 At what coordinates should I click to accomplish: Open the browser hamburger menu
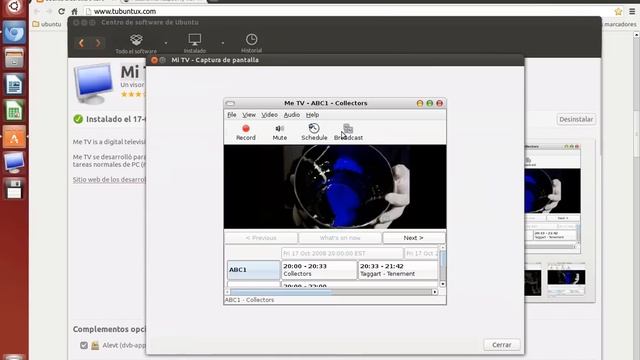coord(632,11)
